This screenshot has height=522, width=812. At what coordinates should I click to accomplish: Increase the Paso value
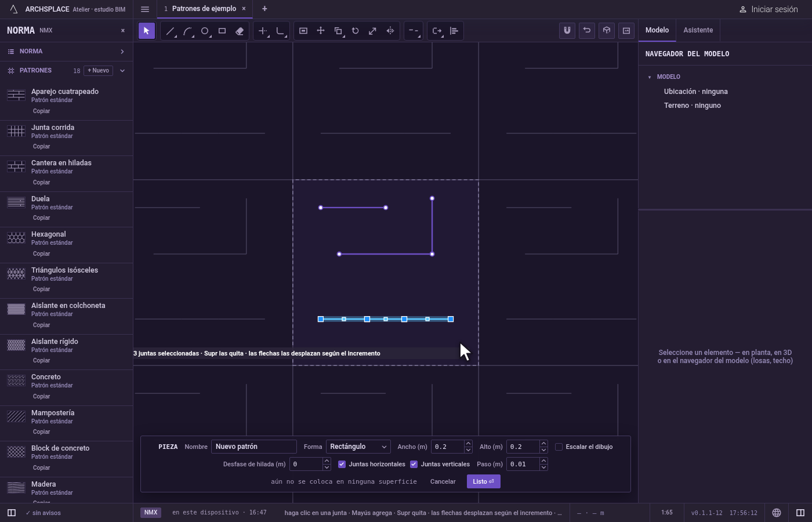544,461
